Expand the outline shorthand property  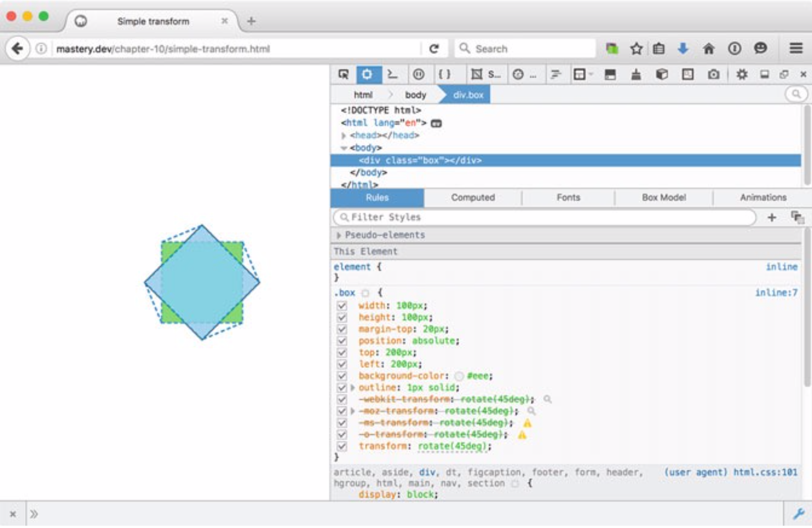click(353, 388)
